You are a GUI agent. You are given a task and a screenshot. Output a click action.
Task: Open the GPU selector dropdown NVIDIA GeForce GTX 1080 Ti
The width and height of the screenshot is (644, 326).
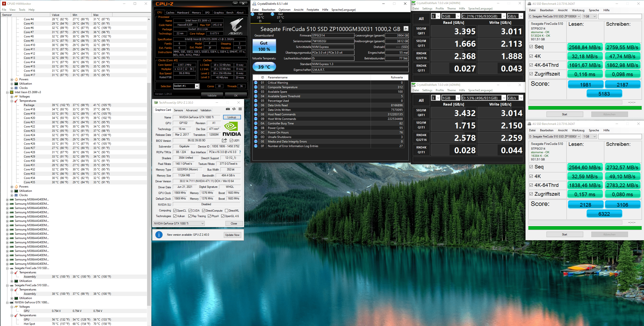pos(179,223)
